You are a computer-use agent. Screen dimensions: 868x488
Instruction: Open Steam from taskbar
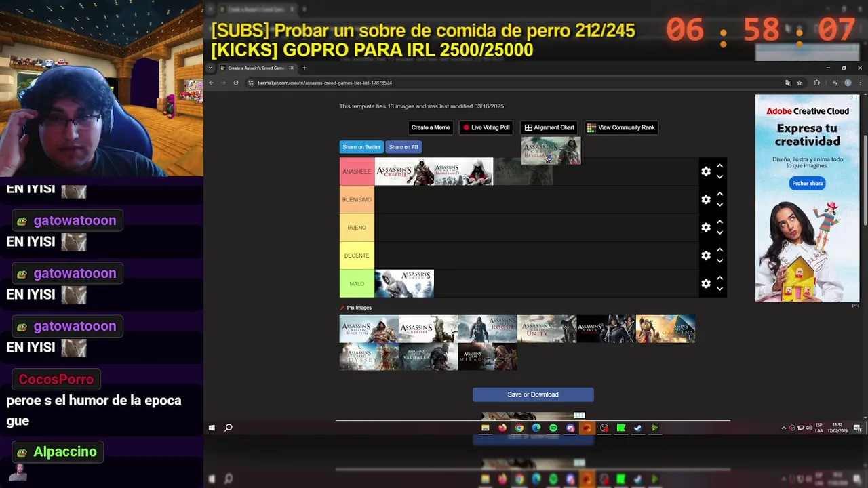pos(638,428)
